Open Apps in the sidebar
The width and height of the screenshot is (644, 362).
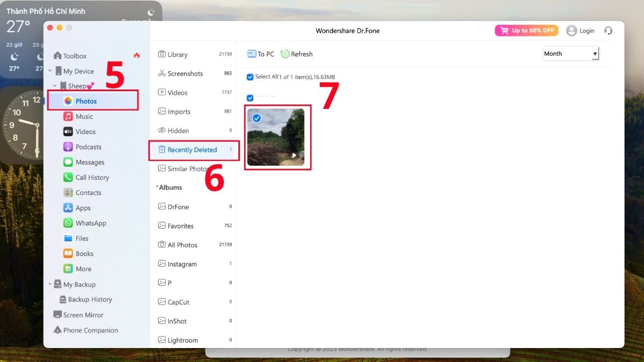tap(77, 208)
